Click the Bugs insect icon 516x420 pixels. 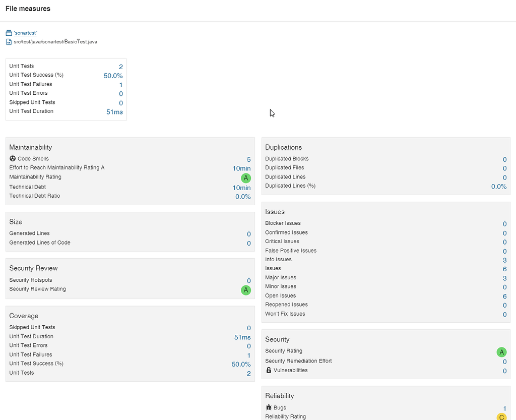click(x=269, y=407)
